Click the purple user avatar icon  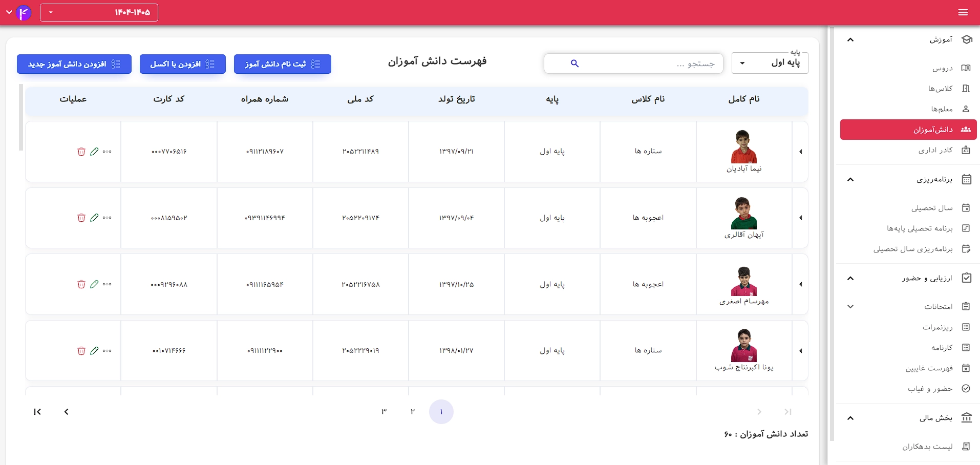coord(24,12)
